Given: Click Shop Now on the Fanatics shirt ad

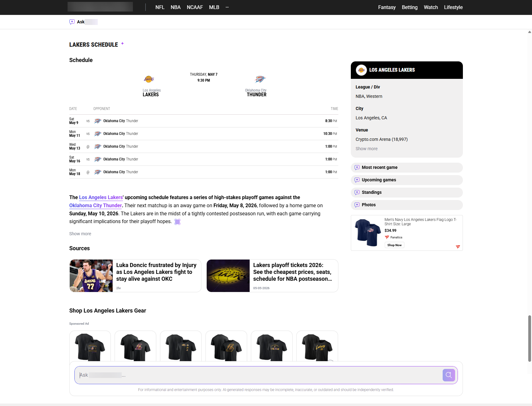Looking at the screenshot, I should tap(394, 245).
